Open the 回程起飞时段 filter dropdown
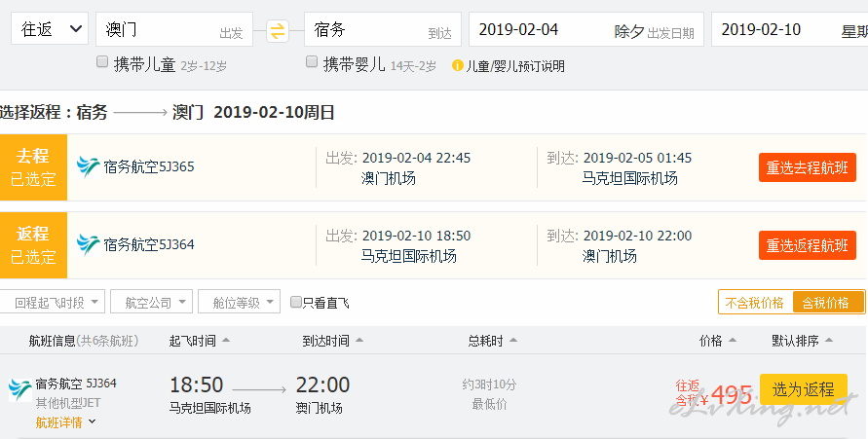 point(53,302)
